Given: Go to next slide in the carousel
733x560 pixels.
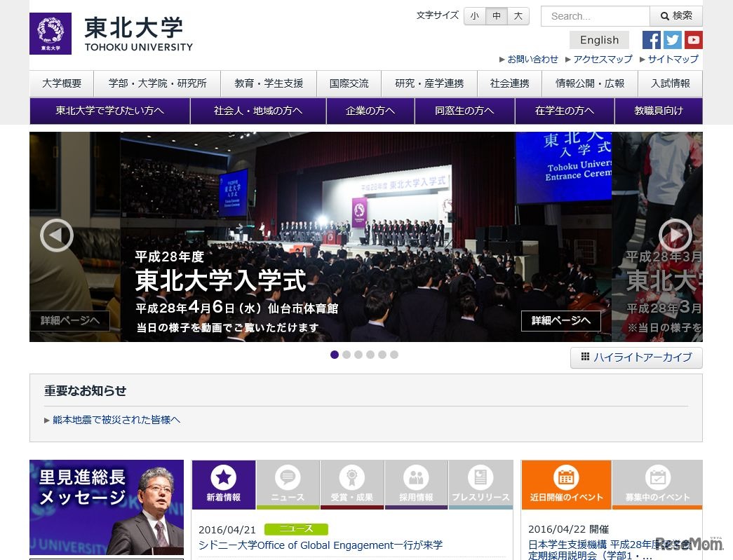Looking at the screenshot, I should coord(675,235).
